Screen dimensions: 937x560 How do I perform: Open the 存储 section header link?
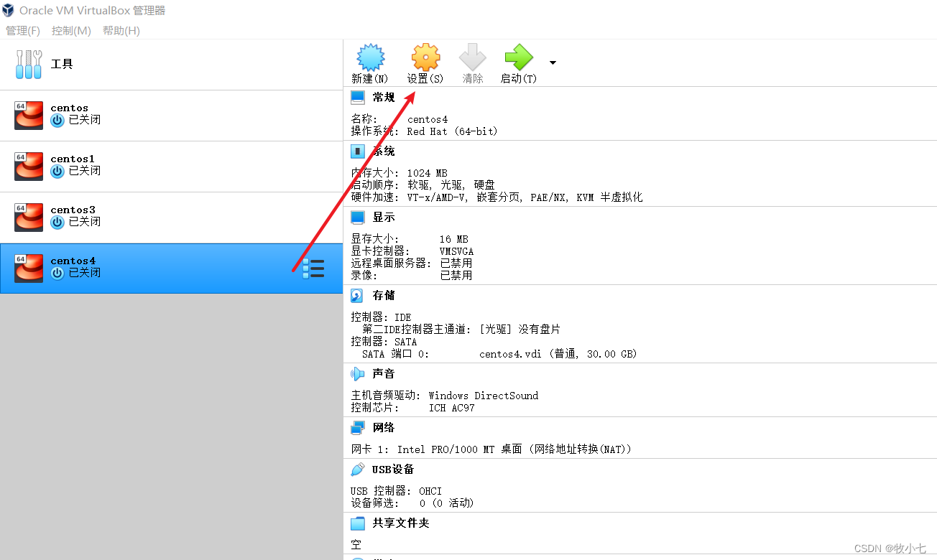point(384,296)
